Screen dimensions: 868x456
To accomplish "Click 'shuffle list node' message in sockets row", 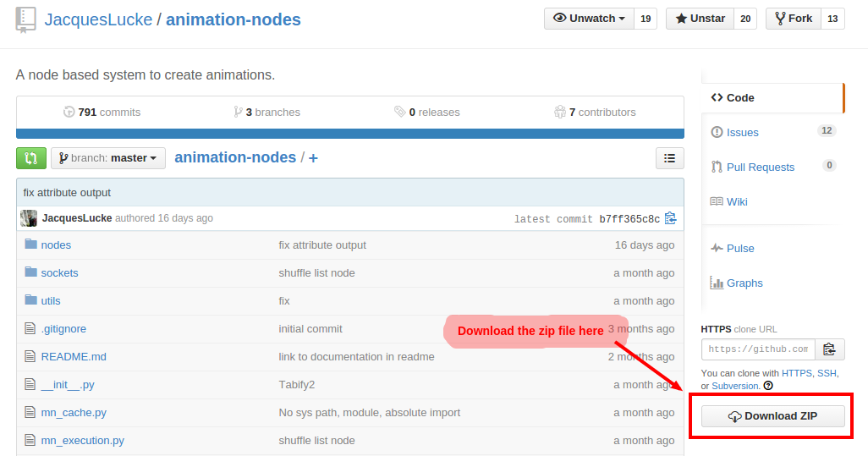I will 316,273.
